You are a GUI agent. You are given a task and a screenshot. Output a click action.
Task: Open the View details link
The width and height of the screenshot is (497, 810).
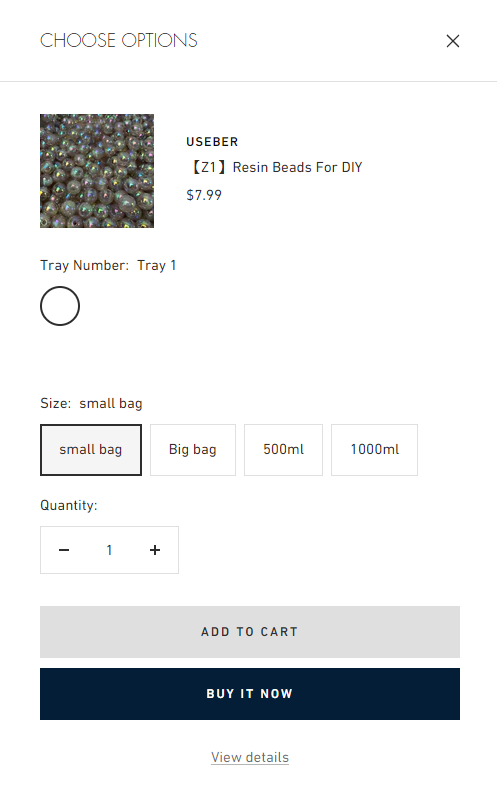(250, 757)
